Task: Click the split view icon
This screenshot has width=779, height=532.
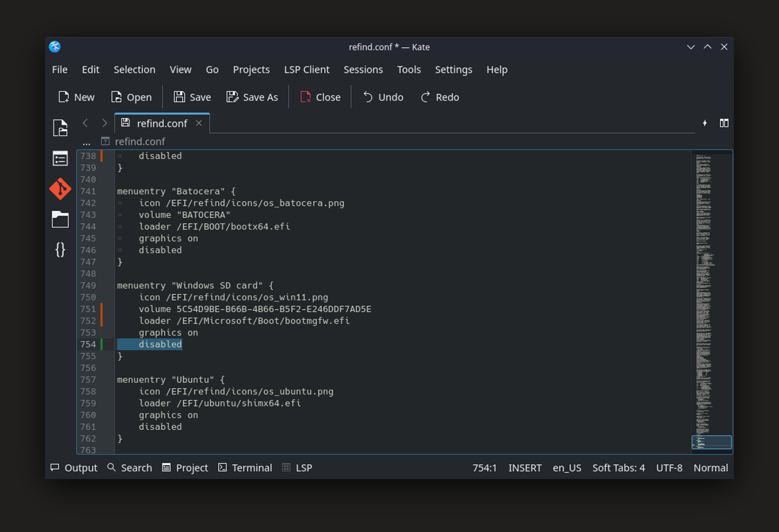Action: point(724,123)
